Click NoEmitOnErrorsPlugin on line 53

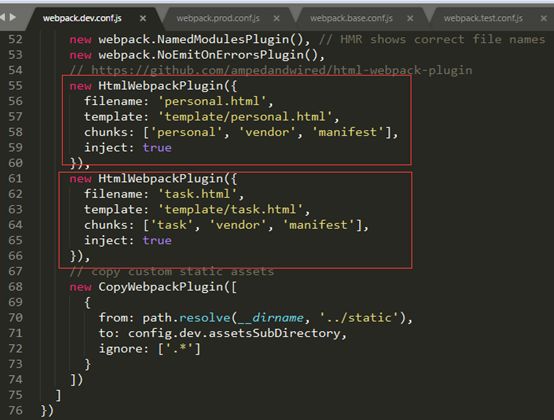click(x=231, y=55)
